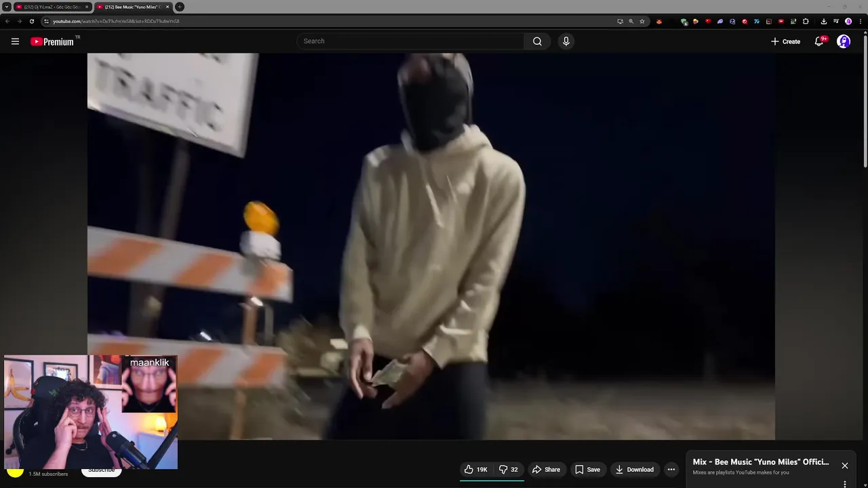Expand the tab search dropdown arrow
Screen dimensions: 868x488
click(x=7, y=7)
